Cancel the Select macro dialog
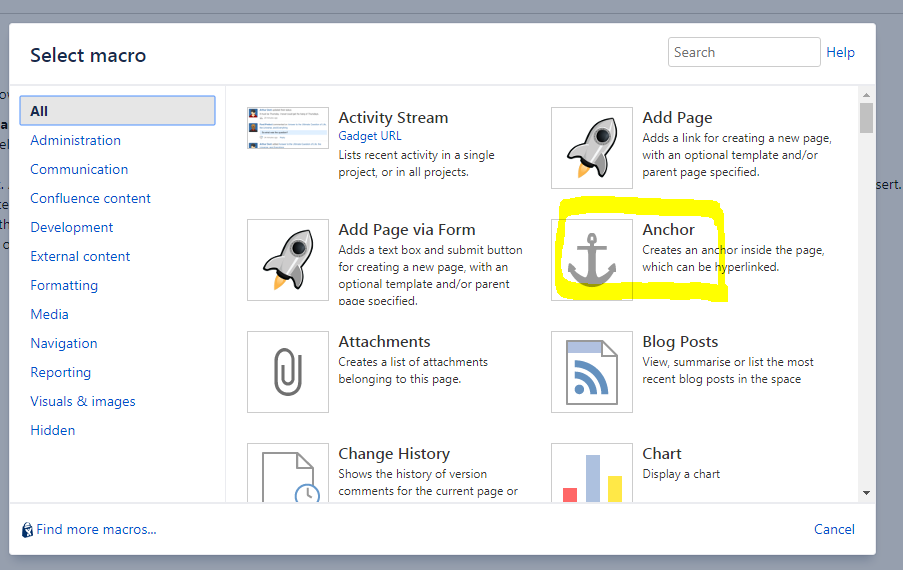This screenshot has height=570, width=903. (x=834, y=529)
